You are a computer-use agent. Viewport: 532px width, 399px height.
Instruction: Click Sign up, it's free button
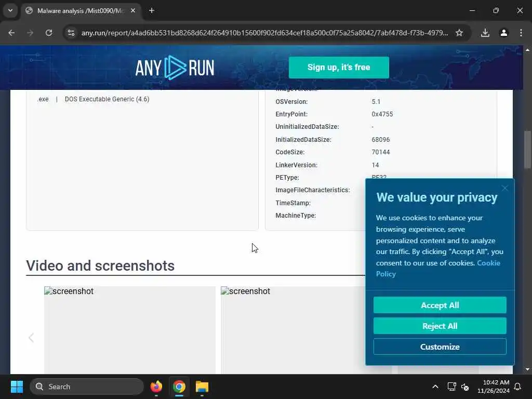coord(339,68)
